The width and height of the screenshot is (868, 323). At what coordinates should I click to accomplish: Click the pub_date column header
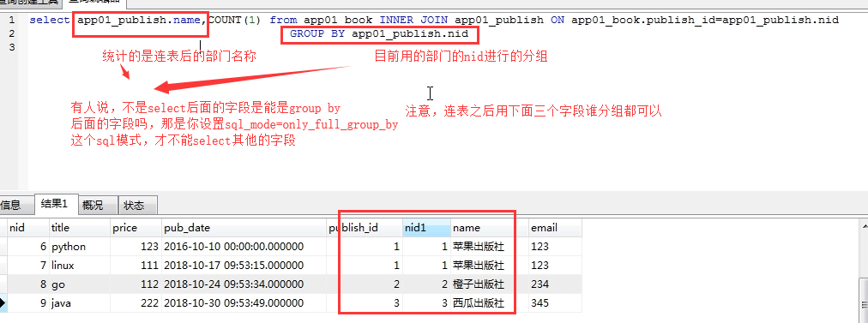coord(244,228)
